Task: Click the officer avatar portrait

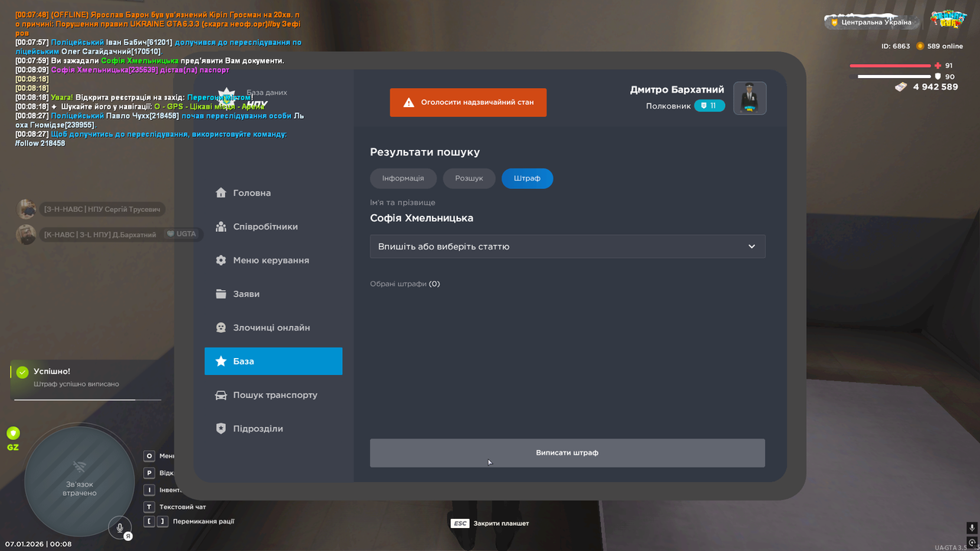Action: 750,98
